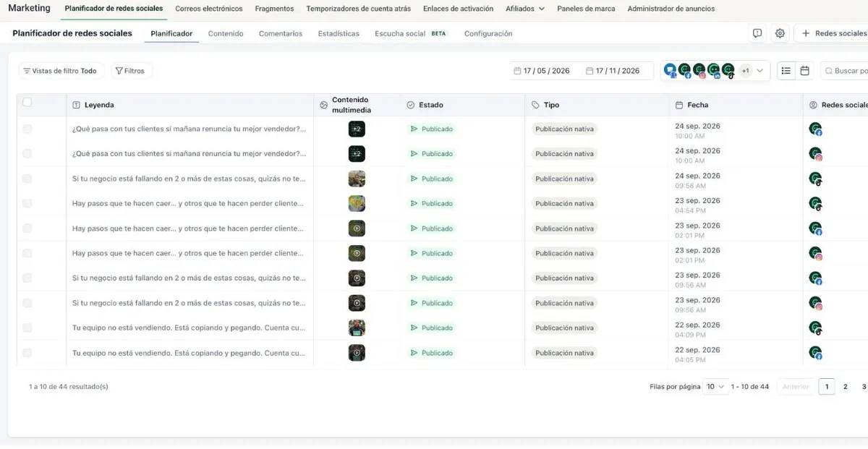The height and width of the screenshot is (449, 868).
Task: Click the TikTok account icon in the 24 sep. 09:56 AM row
Action: [x=815, y=179]
